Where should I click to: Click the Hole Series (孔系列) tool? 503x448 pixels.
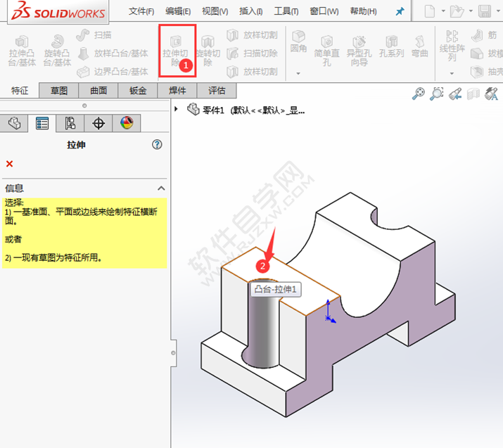[391, 47]
